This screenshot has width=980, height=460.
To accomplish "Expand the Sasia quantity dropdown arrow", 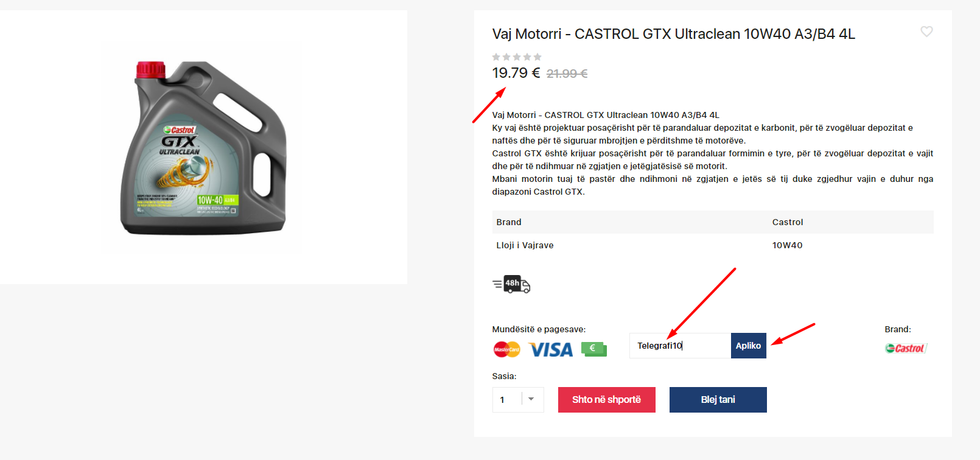I will 531,399.
